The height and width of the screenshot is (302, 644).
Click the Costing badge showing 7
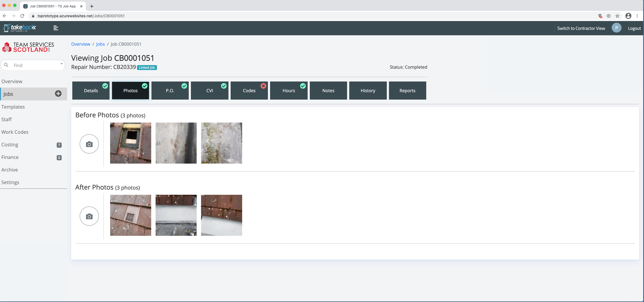point(59,145)
